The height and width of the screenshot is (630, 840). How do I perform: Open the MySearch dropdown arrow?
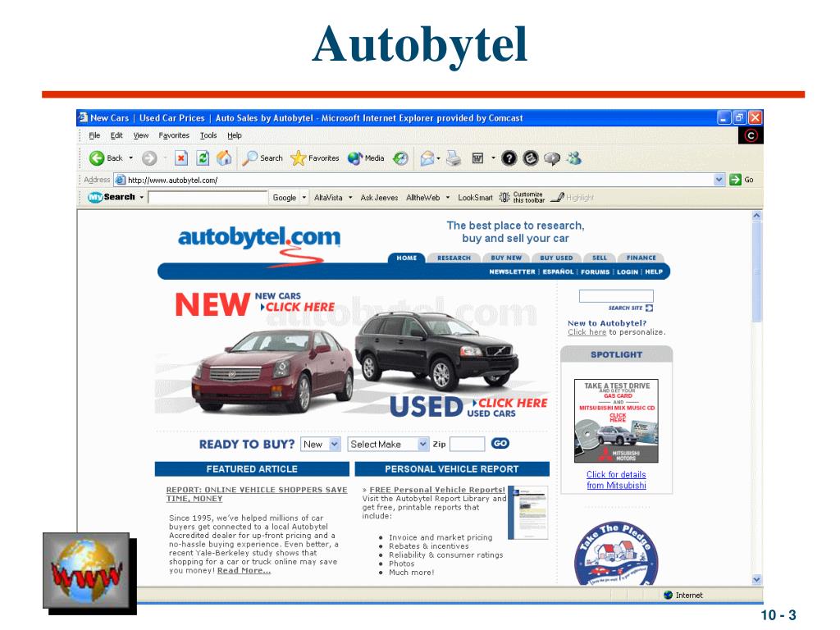141,197
